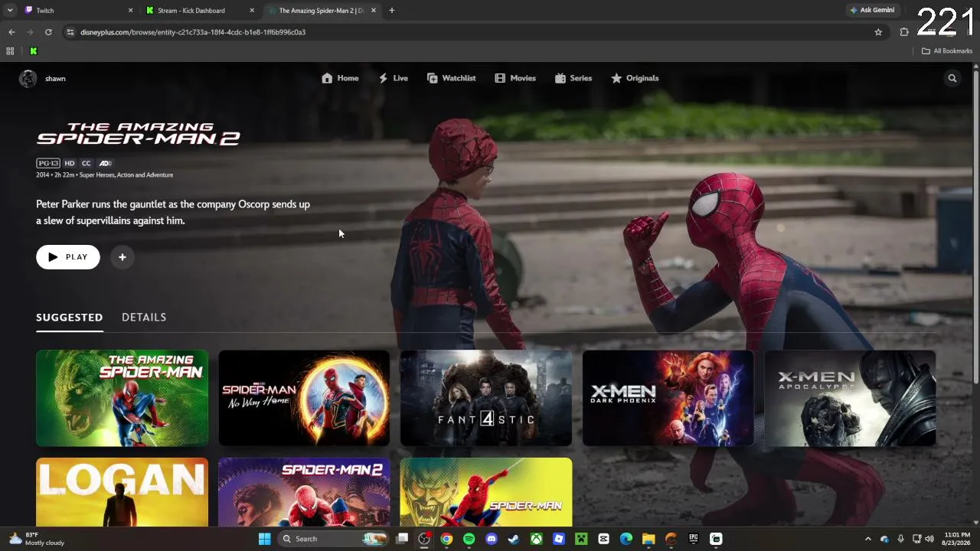Close The Amazing Spider-Man 2 tab
Viewport: 980px width, 551px height.
click(x=374, y=11)
